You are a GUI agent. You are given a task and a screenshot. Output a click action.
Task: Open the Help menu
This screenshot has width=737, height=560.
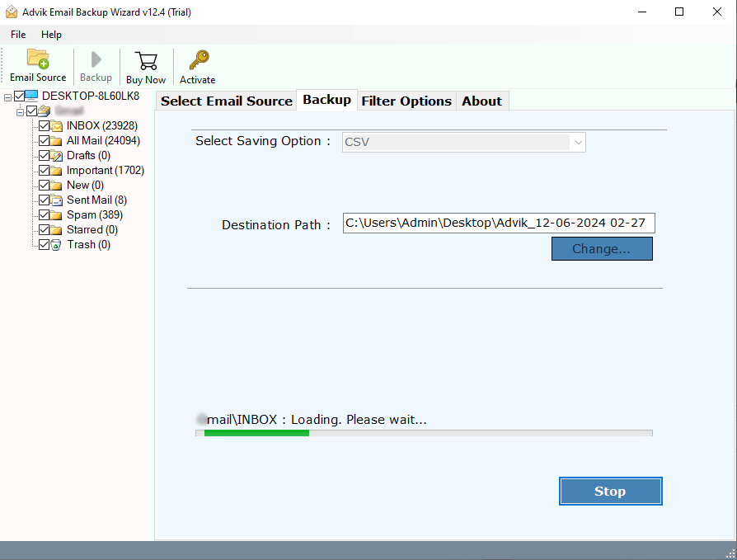pyautogui.click(x=51, y=35)
